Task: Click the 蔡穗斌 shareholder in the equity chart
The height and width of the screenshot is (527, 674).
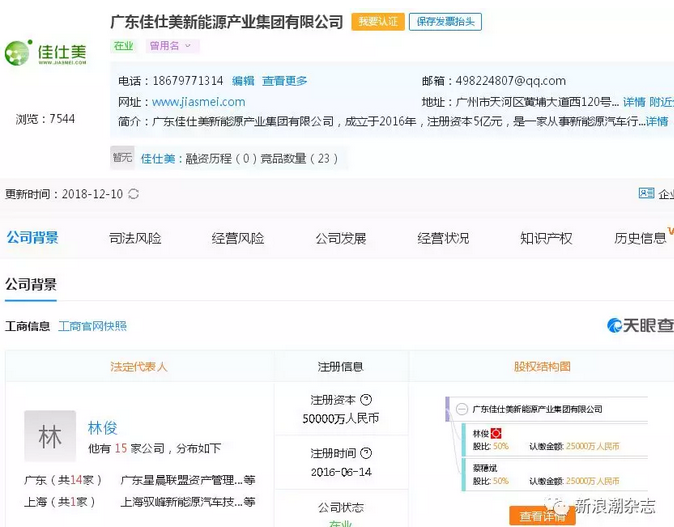Action: tap(485, 468)
